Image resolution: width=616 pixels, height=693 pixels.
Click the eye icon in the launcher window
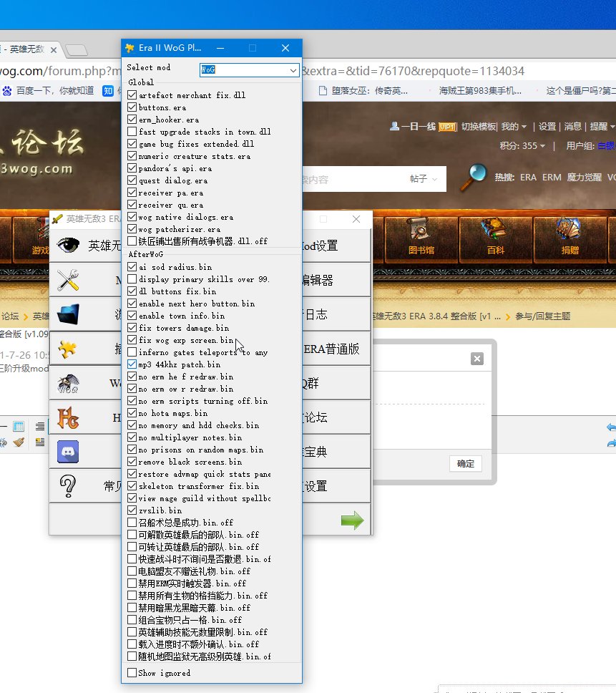pos(67,245)
